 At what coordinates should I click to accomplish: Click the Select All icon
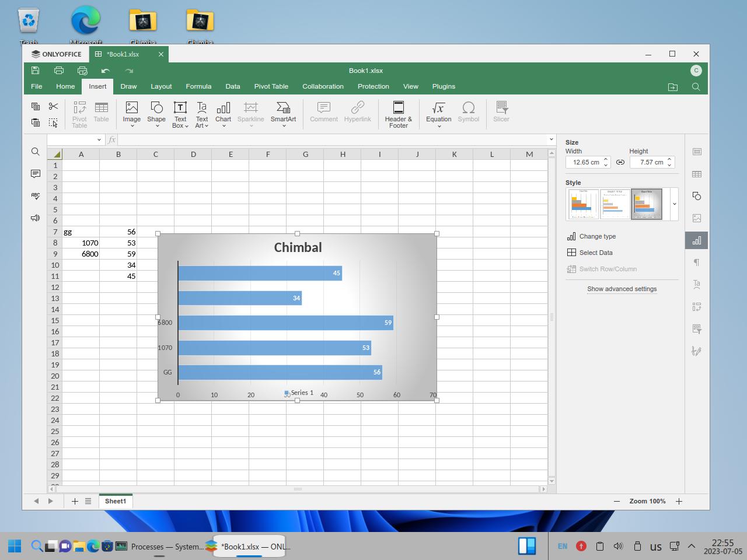[53, 123]
